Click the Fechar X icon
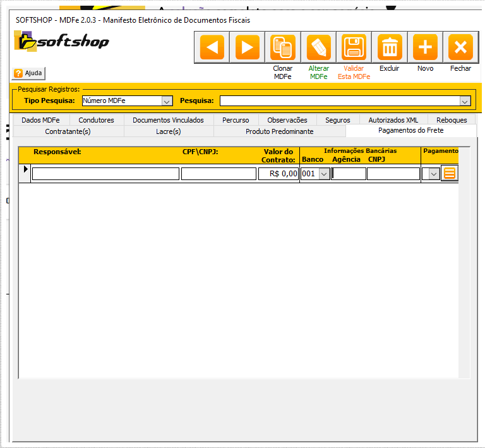The width and height of the screenshot is (485, 448). (x=460, y=47)
